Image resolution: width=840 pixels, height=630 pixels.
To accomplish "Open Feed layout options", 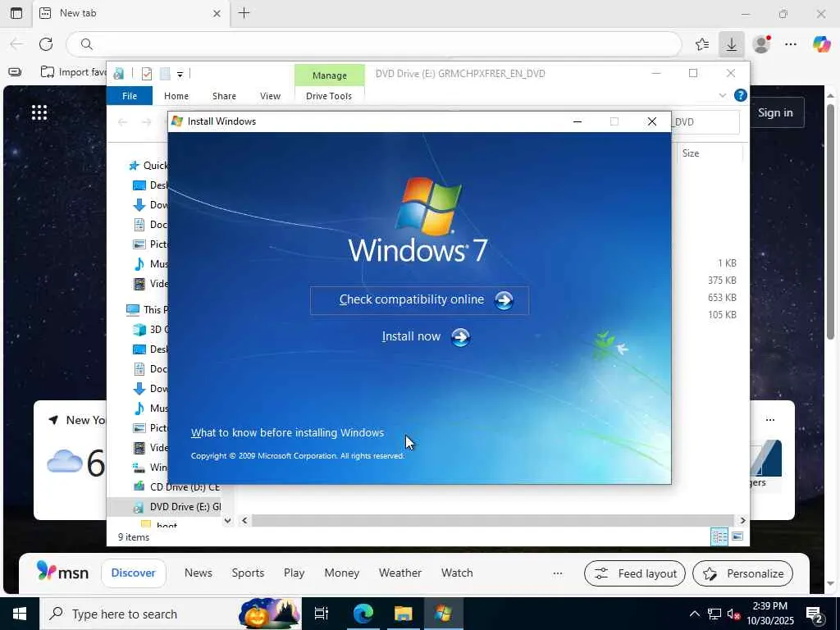I will (635, 573).
